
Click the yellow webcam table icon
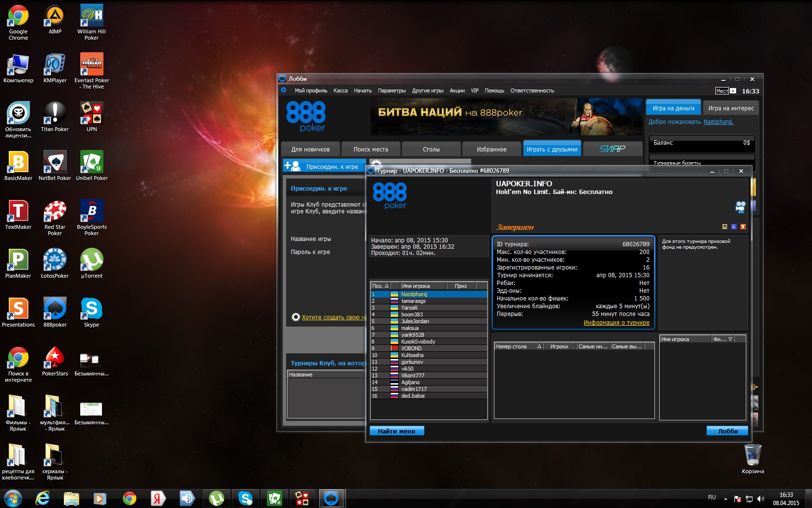(725, 226)
